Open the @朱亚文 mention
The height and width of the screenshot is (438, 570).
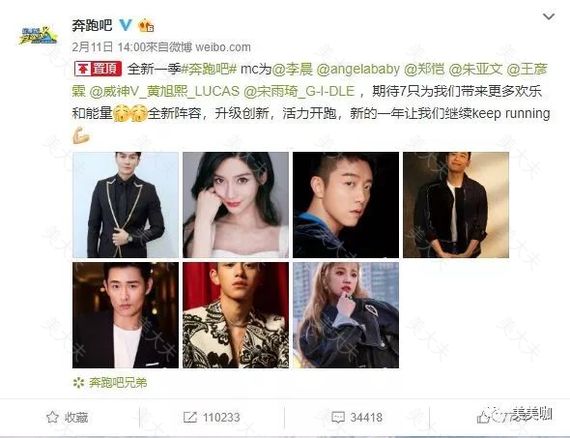point(475,69)
